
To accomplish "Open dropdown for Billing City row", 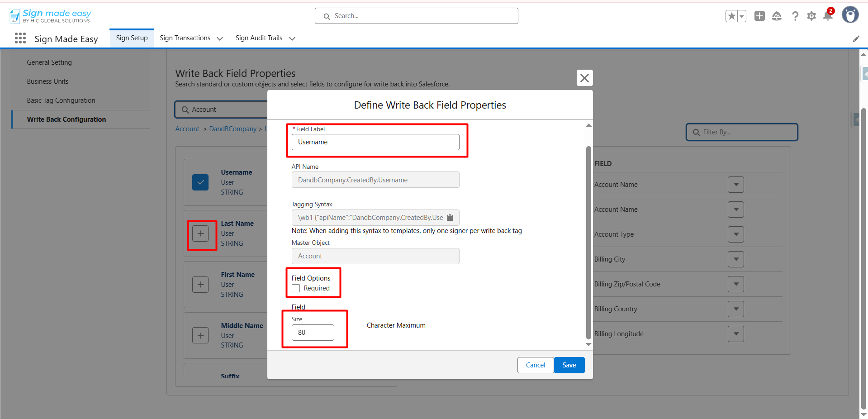I will coord(736,259).
